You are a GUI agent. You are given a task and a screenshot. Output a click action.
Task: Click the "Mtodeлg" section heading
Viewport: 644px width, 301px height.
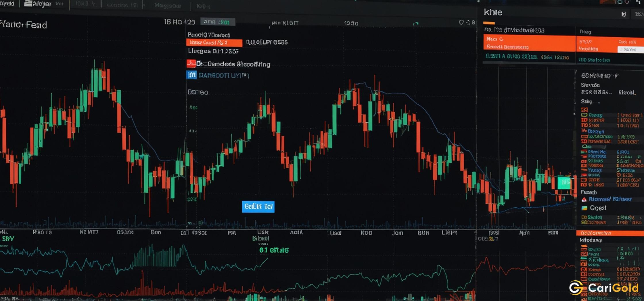point(591,240)
